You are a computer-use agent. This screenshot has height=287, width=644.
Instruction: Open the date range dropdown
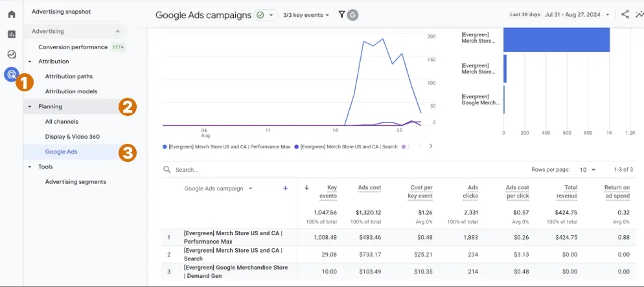[x=577, y=15]
